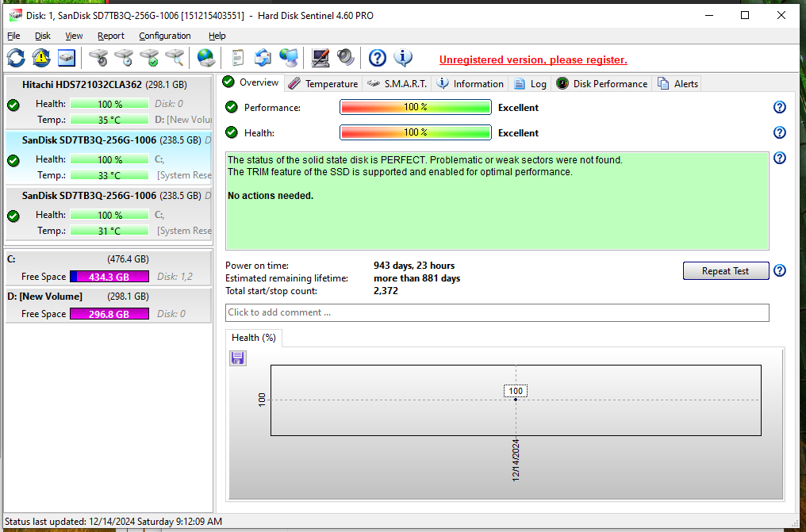Click the highlighted disk drive toolbar icon
The image size is (806, 532).
pos(67,58)
